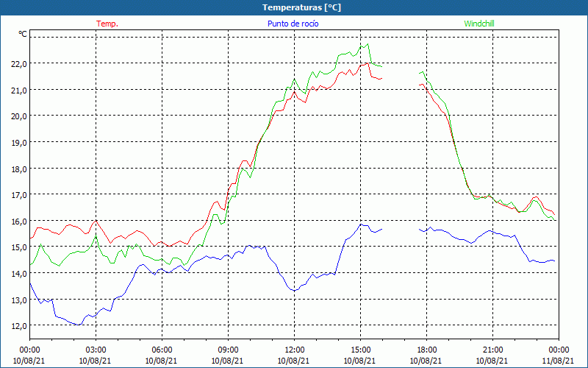Click the blue dew point minimum near 02:00

(78, 325)
